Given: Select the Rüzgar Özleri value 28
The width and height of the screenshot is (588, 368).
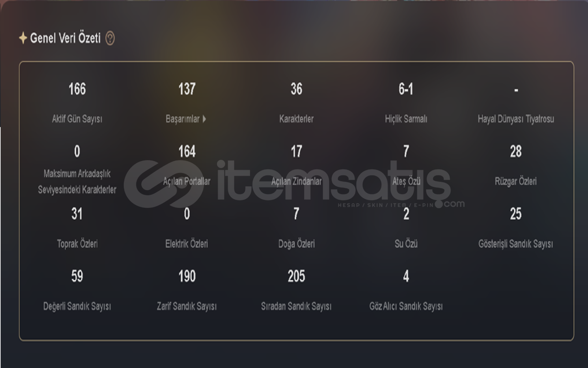Looking at the screenshot, I should coord(516,152).
